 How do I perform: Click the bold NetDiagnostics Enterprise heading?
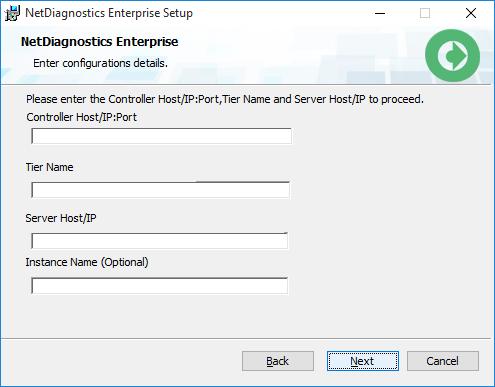pos(99,42)
